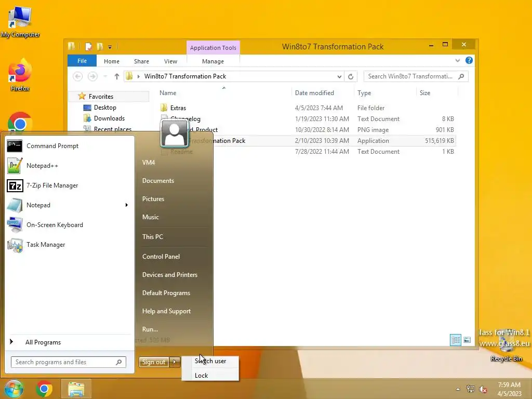Open Customize Quick Access Toolbar dropdown
The width and height of the screenshot is (532, 399).
tap(110, 47)
